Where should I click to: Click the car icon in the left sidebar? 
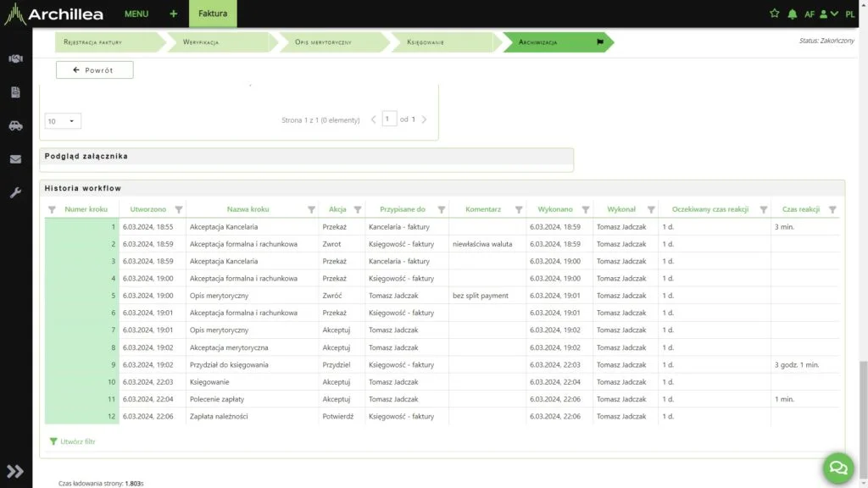point(15,125)
